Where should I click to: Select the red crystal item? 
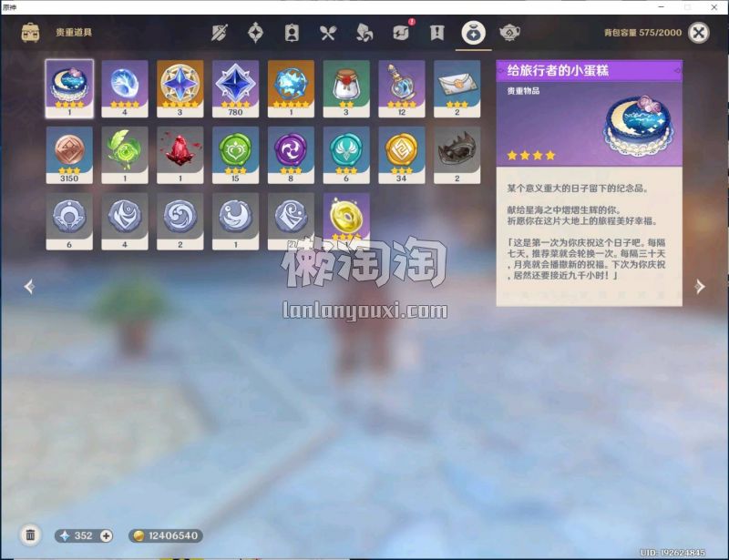click(180, 153)
